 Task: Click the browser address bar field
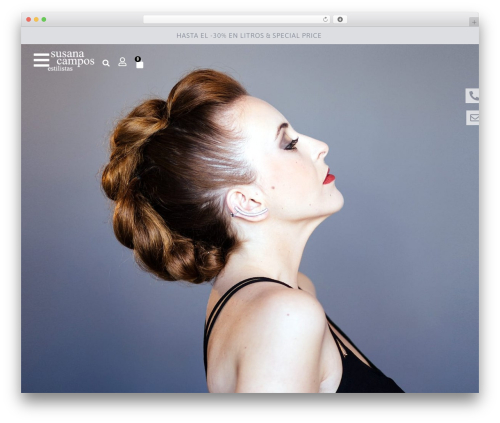click(x=236, y=20)
